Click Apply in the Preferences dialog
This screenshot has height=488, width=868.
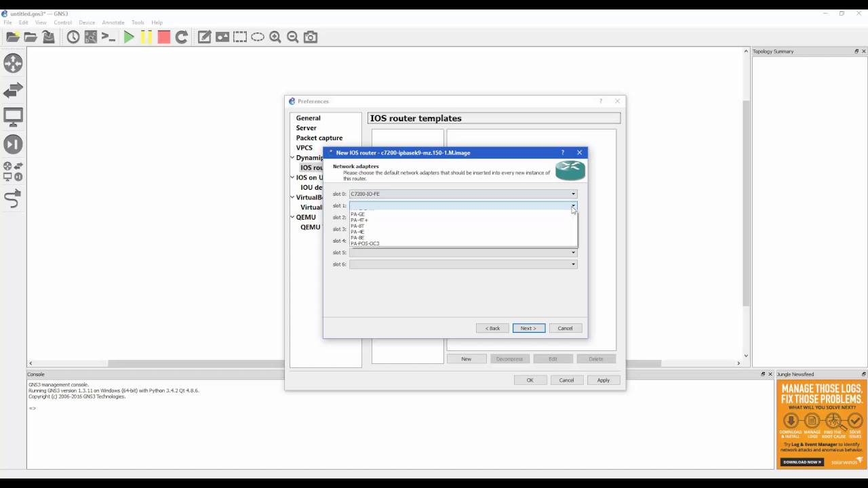pyautogui.click(x=604, y=380)
